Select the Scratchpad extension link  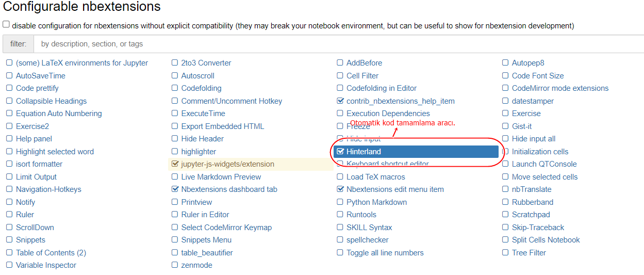click(531, 215)
